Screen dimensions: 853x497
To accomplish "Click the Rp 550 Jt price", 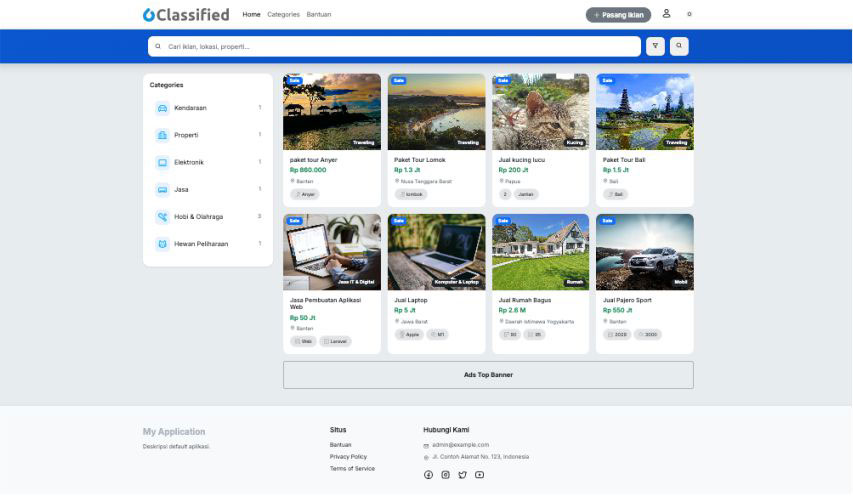I will click(x=617, y=310).
